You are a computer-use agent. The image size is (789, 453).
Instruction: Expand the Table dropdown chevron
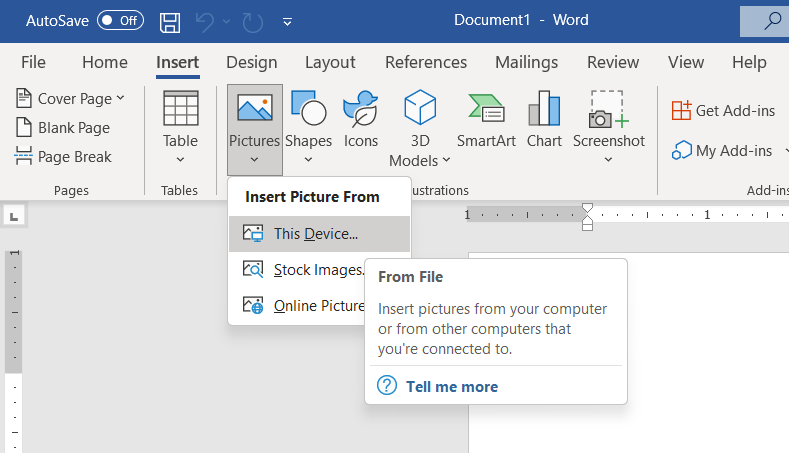point(180,160)
